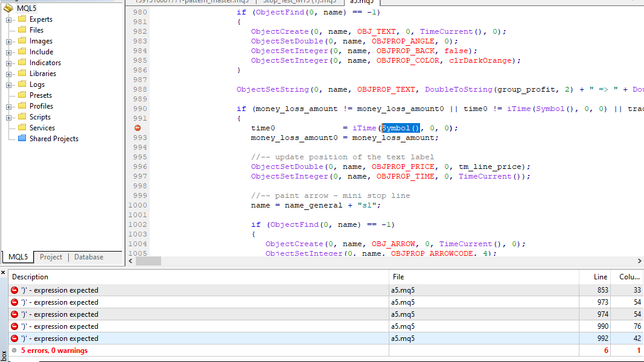Screen dimensions: 644x362
Task: Click the Profiles folder icon
Action: point(22,106)
